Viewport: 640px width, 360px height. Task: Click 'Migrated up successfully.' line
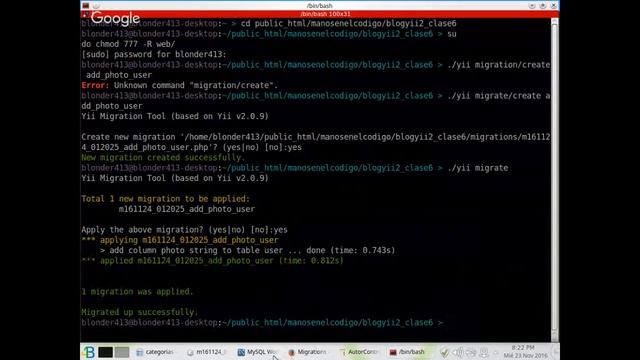pos(139,312)
